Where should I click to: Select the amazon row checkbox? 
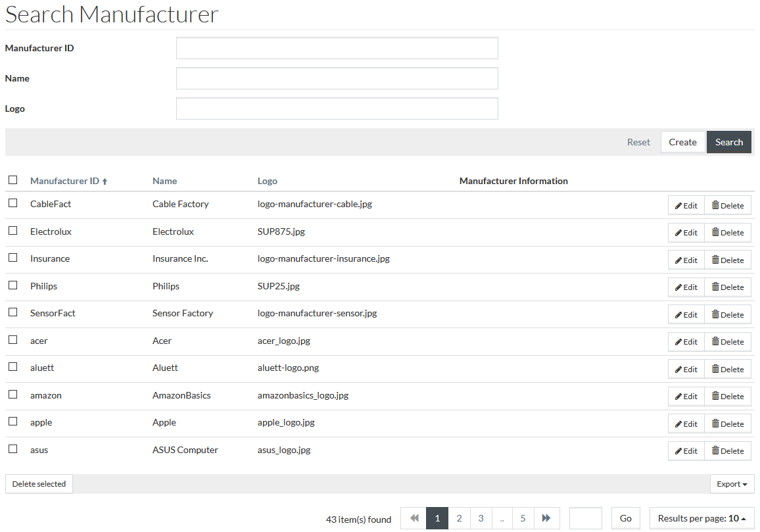[x=13, y=395]
